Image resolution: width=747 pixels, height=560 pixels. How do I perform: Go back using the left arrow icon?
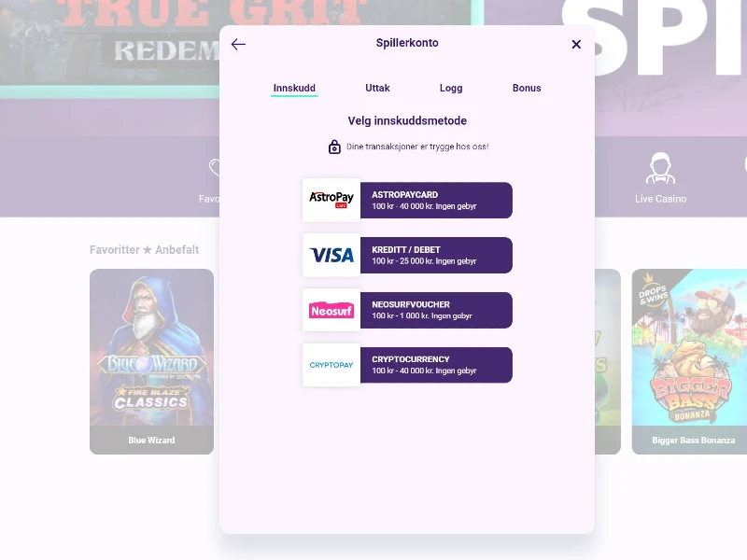coord(238,44)
